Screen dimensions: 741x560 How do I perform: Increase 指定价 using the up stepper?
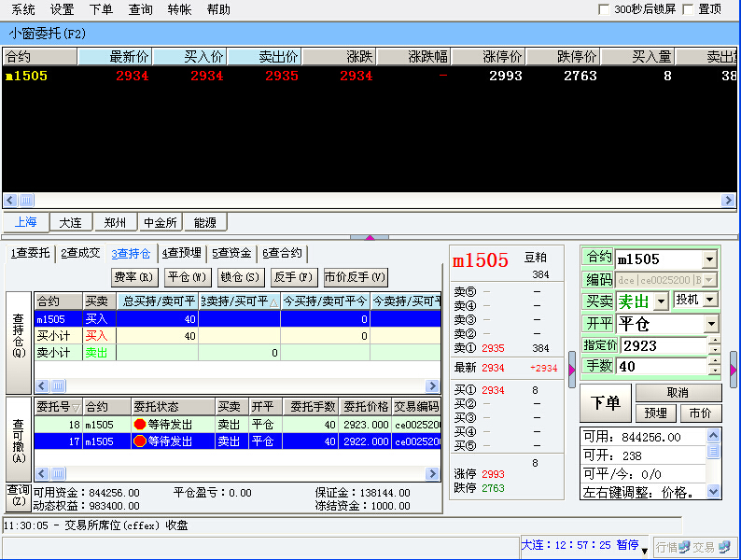click(x=715, y=341)
